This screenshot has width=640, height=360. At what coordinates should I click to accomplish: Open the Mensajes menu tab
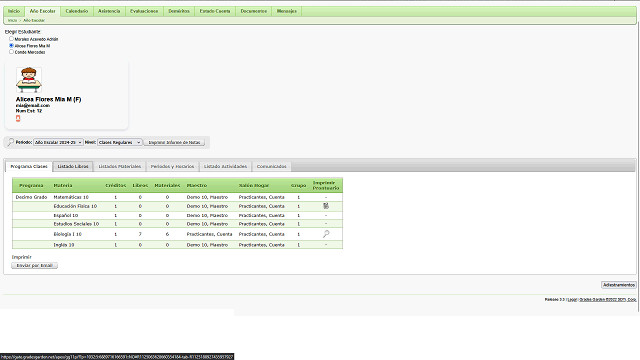tap(287, 11)
